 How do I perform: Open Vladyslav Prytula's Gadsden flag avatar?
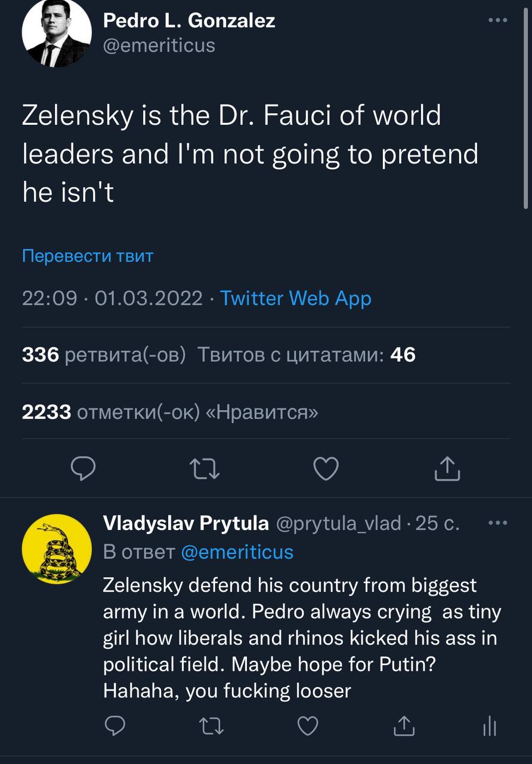[57, 549]
